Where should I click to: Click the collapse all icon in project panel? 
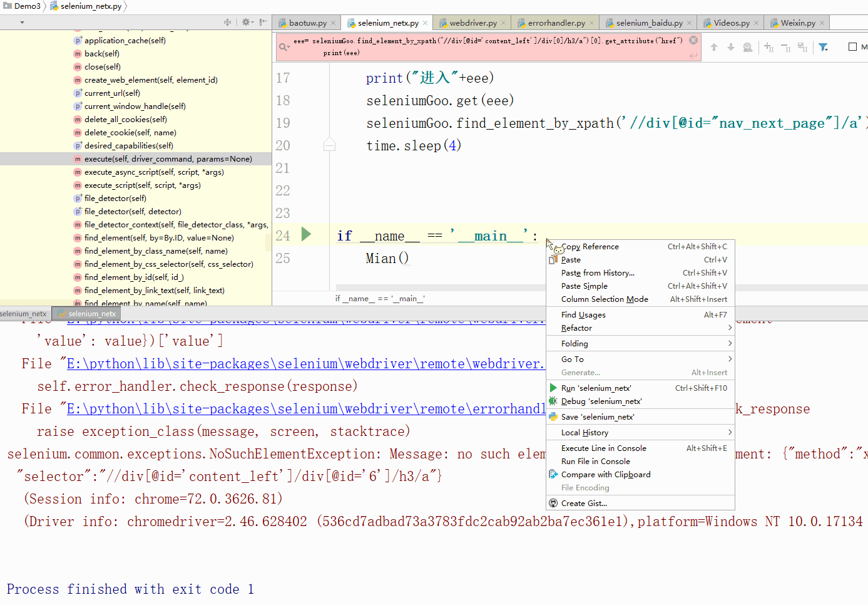pyautogui.click(x=227, y=23)
